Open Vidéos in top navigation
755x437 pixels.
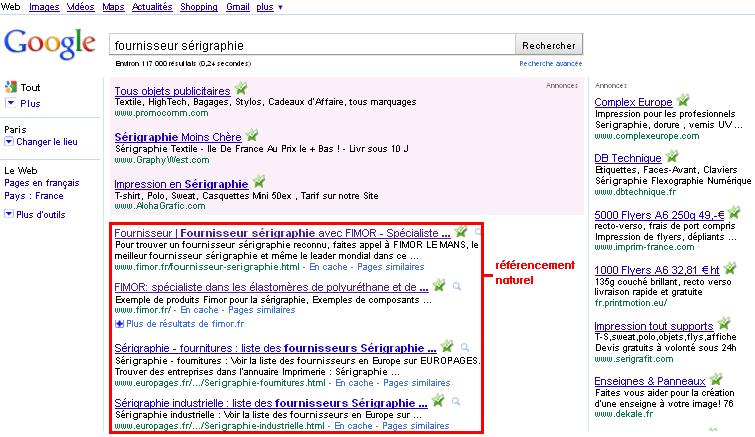pos(80,7)
